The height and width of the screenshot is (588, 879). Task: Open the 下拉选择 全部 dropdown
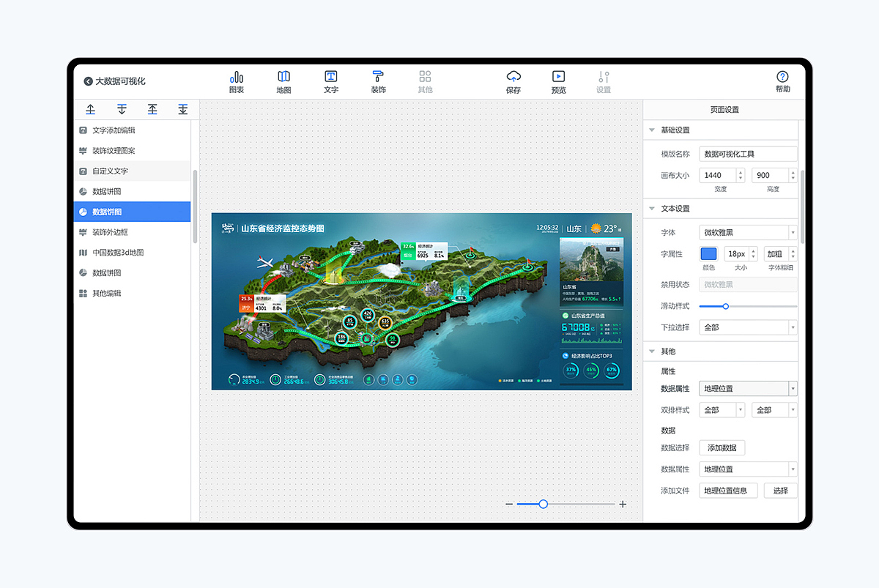tap(748, 327)
